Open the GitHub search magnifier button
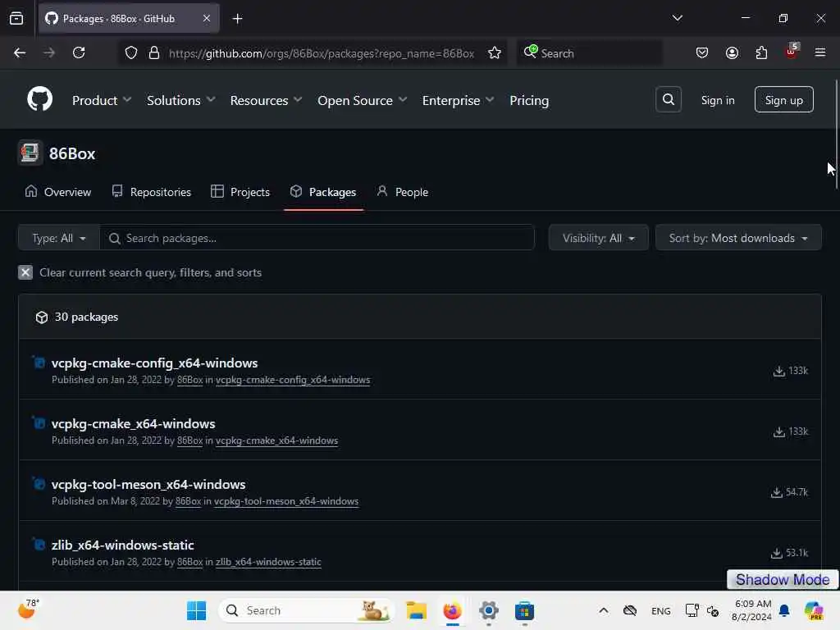 (x=668, y=99)
